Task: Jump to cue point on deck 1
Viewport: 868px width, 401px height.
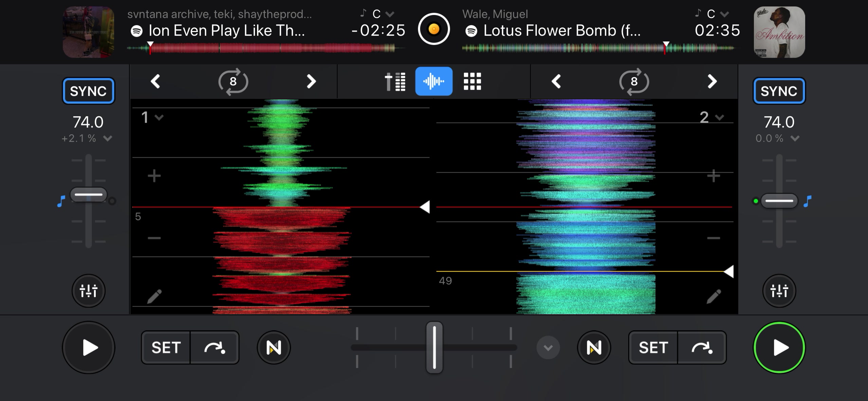Action: click(x=215, y=348)
